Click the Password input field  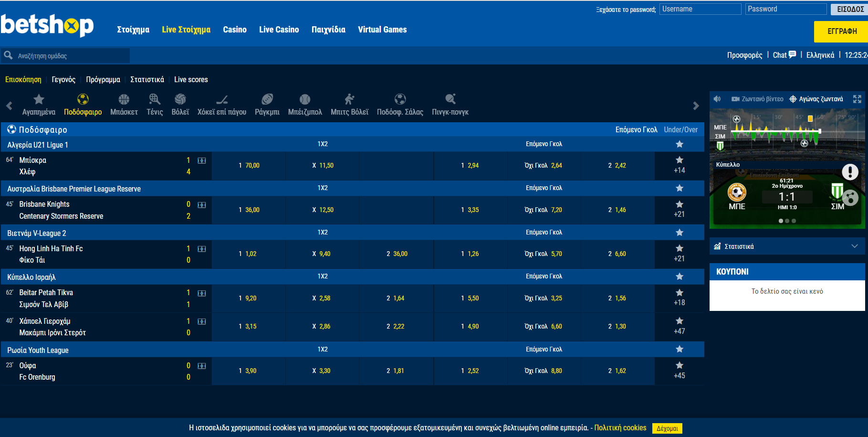click(x=786, y=9)
